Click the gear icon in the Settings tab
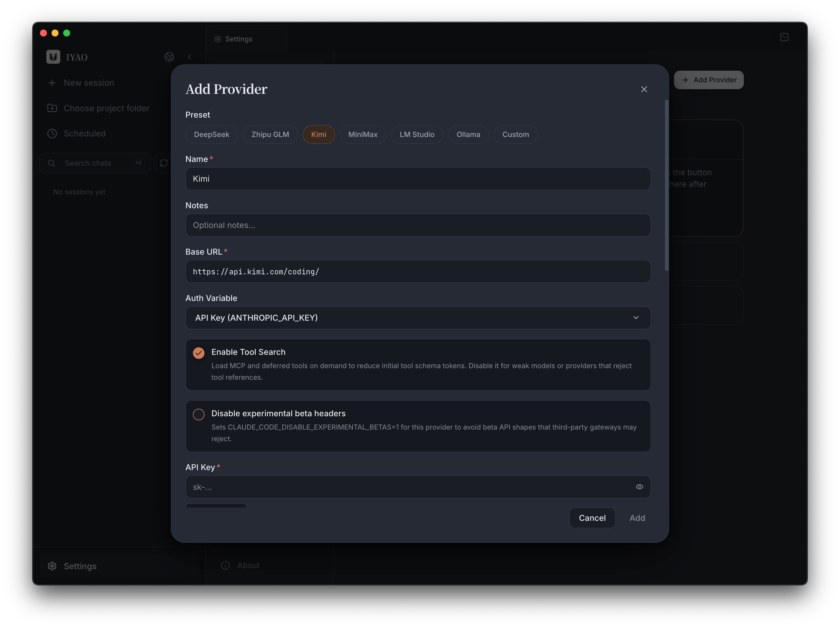This screenshot has height=628, width=840. (x=218, y=39)
